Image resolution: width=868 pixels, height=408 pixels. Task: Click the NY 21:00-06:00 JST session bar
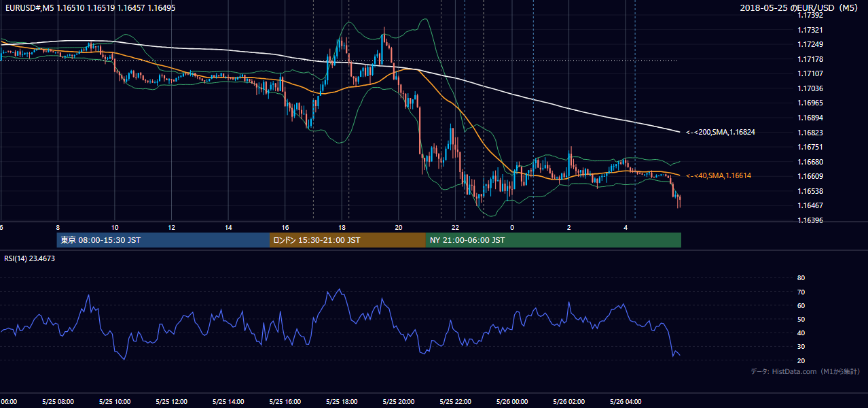(554, 240)
